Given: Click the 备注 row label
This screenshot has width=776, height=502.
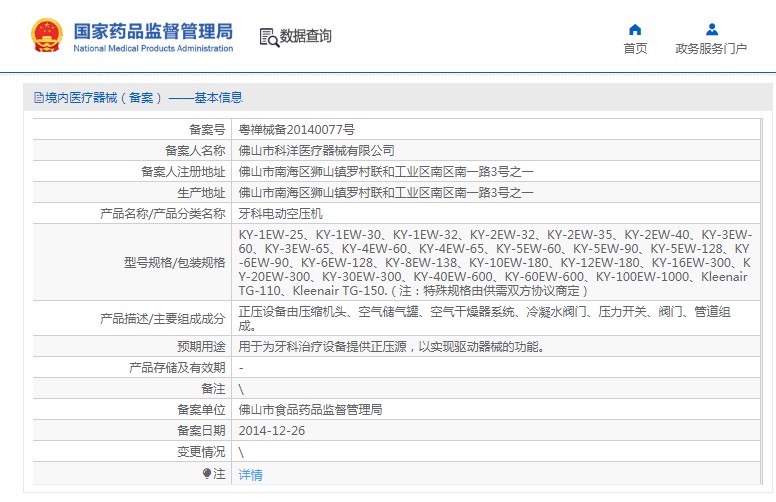Looking at the screenshot, I should point(213,389).
